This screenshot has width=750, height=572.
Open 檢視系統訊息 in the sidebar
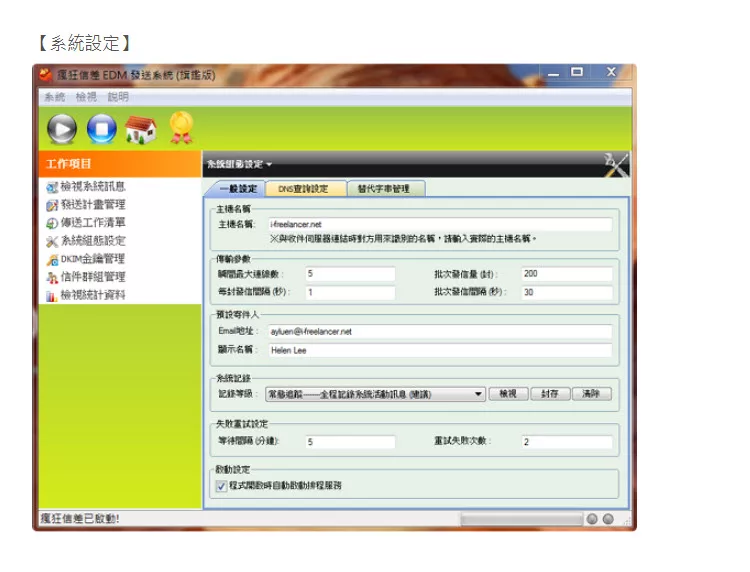pyautogui.click(x=91, y=187)
